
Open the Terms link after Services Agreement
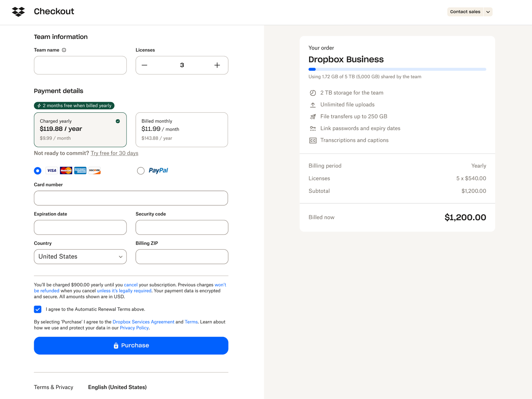point(191,322)
